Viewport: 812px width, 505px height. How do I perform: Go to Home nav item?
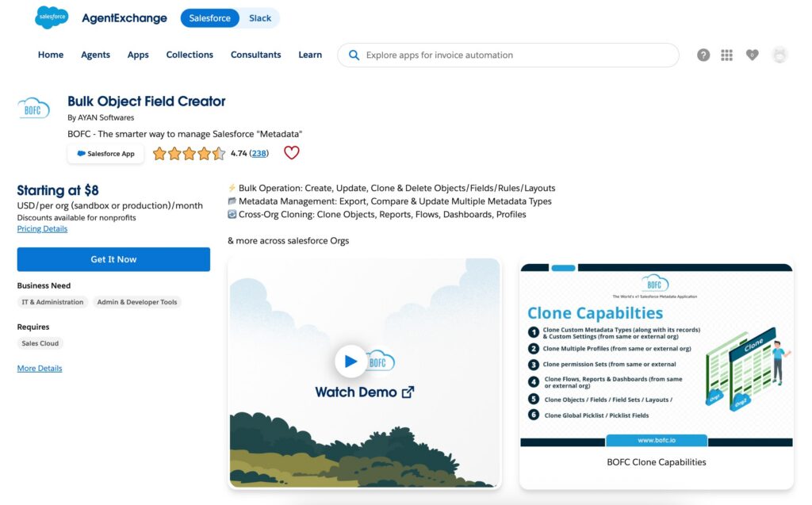tap(51, 55)
